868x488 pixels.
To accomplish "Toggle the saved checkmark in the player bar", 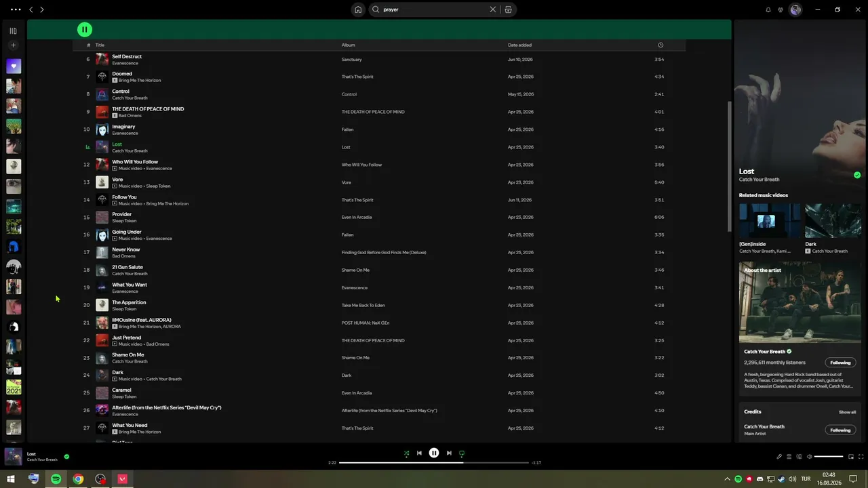I will point(66,457).
